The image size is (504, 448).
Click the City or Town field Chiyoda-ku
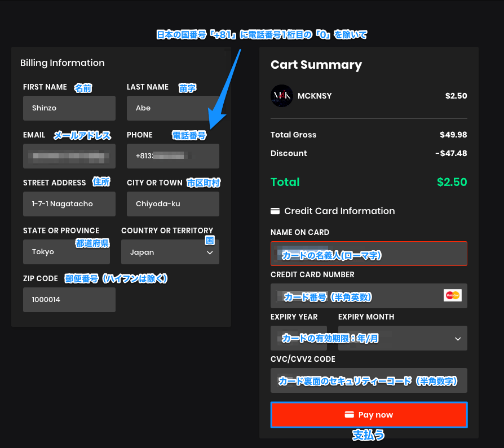pyautogui.click(x=173, y=204)
